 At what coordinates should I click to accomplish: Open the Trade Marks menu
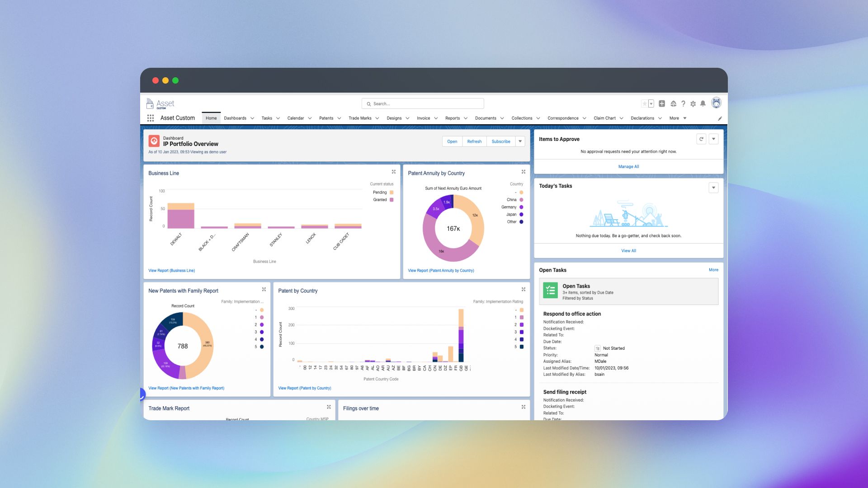pyautogui.click(x=360, y=118)
